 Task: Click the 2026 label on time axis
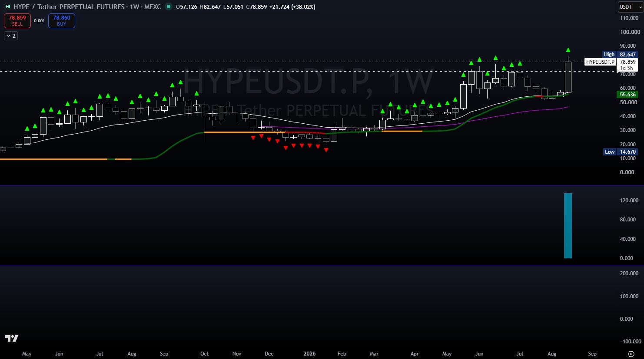(309, 354)
